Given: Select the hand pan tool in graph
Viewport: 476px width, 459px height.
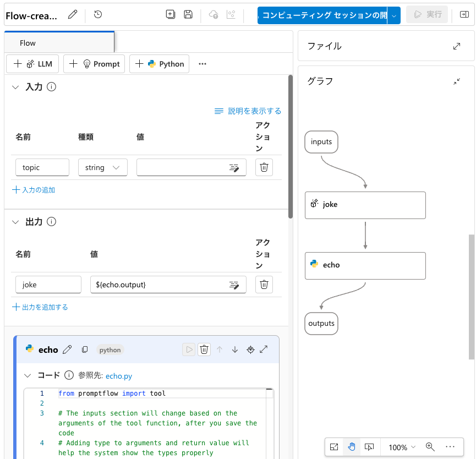Looking at the screenshot, I should [x=352, y=447].
